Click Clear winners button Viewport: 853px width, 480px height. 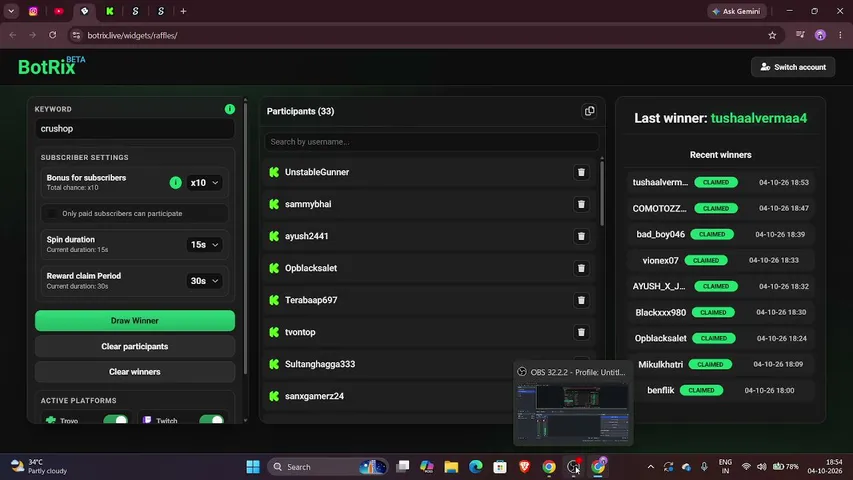(135, 372)
